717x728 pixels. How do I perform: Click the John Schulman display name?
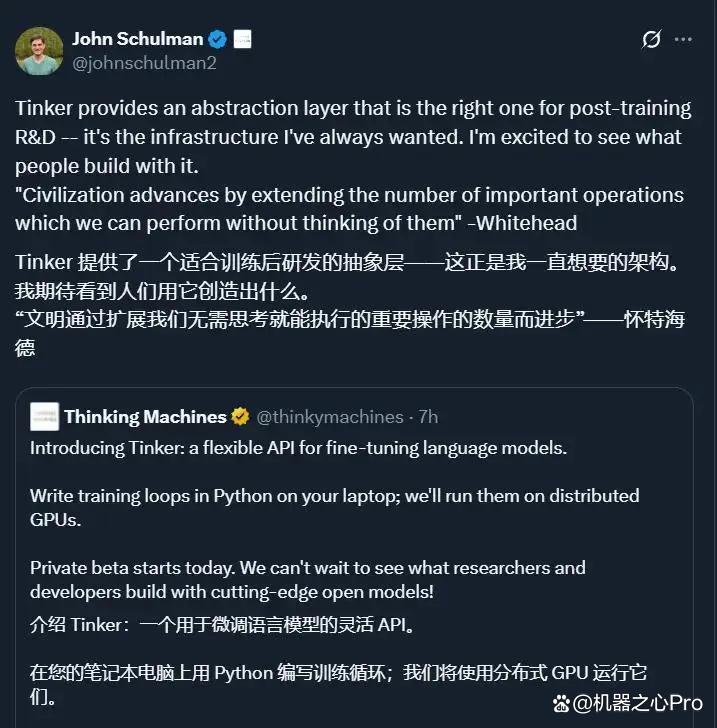point(137,39)
